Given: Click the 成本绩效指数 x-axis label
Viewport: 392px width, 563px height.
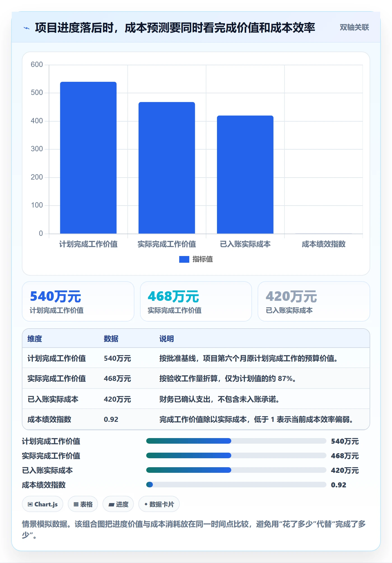Looking at the screenshot, I should (x=323, y=244).
